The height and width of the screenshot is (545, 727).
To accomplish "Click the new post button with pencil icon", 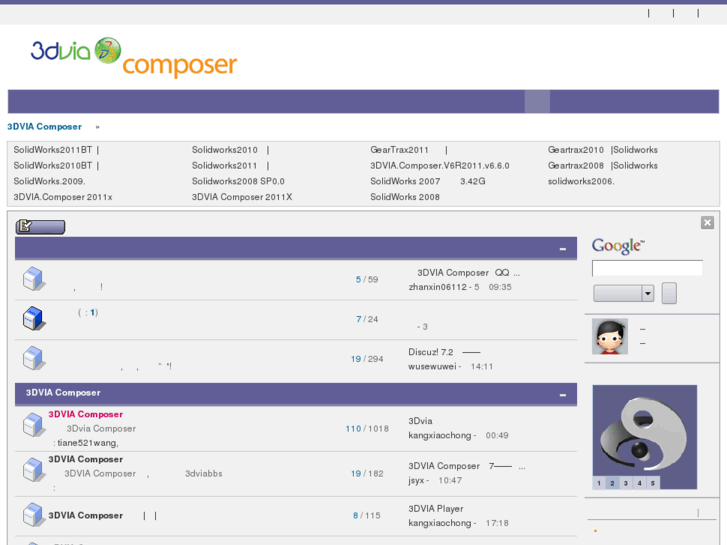I will coord(40,226).
